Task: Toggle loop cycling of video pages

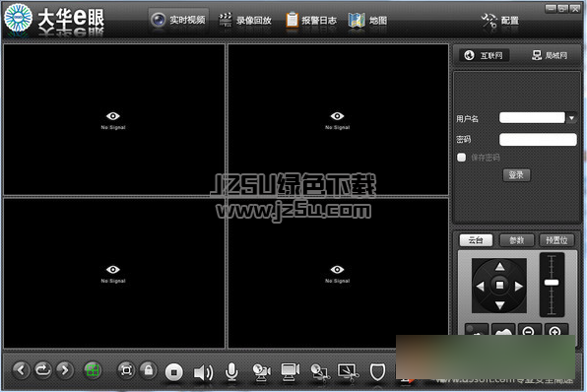Action: [x=43, y=370]
